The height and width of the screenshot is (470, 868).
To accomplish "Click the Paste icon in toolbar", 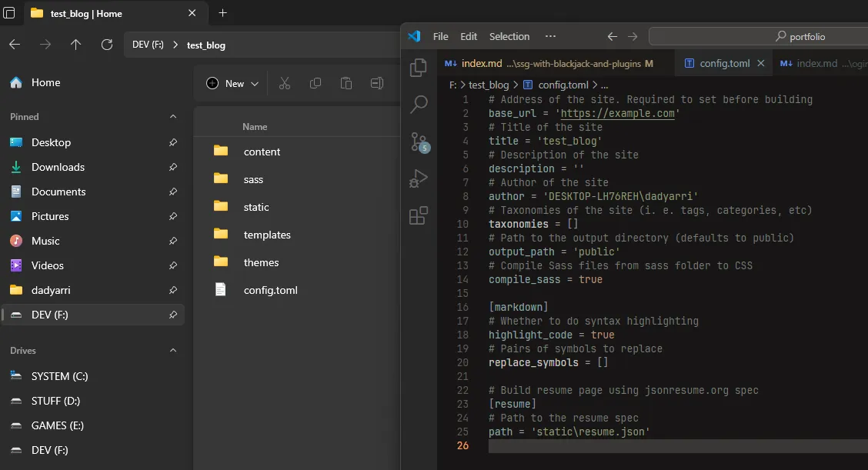I will click(x=346, y=83).
